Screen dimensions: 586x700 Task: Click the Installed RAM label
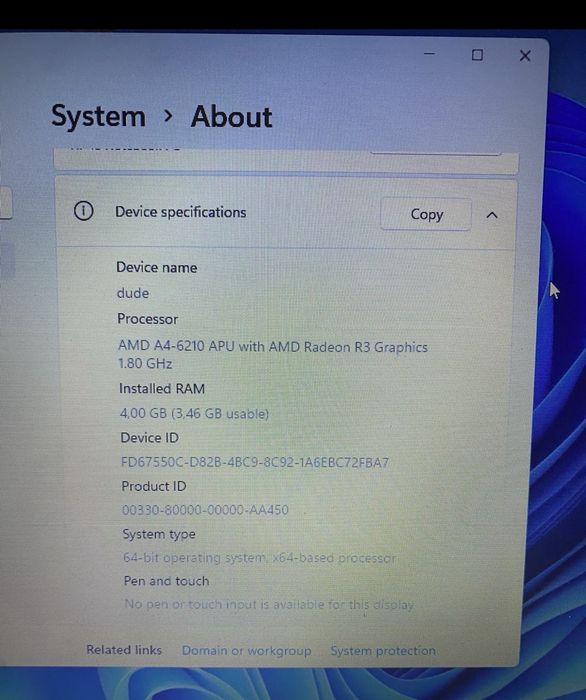click(162, 388)
